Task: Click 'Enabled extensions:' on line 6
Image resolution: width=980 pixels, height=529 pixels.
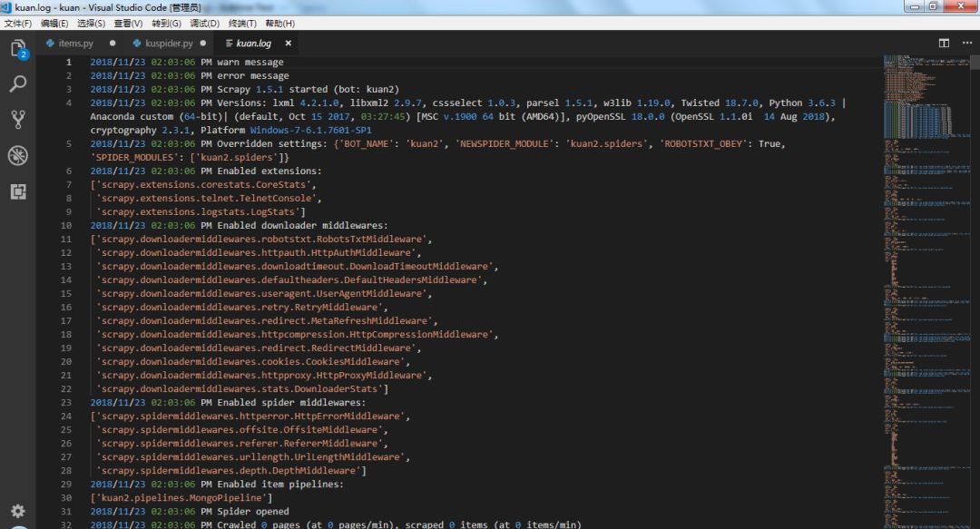Action: (269, 171)
